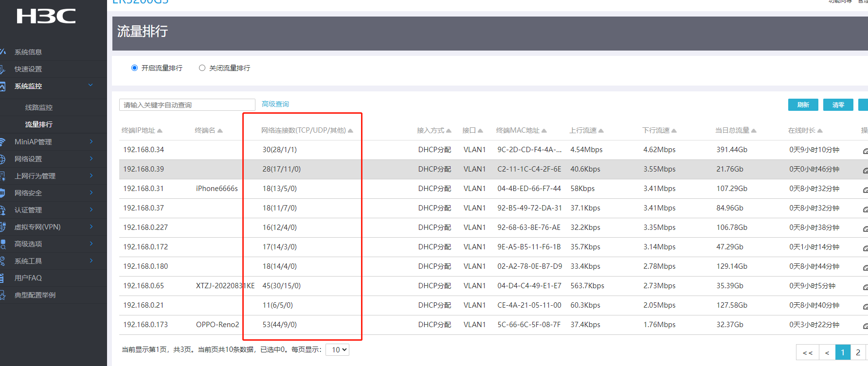868x366 pixels.
Task: Click the 流量排行 page title
Action: [143, 32]
